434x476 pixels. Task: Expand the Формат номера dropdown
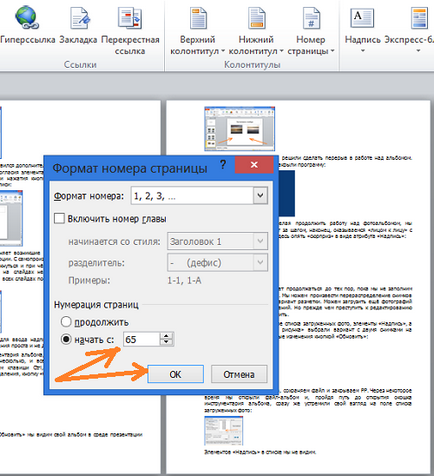click(260, 195)
